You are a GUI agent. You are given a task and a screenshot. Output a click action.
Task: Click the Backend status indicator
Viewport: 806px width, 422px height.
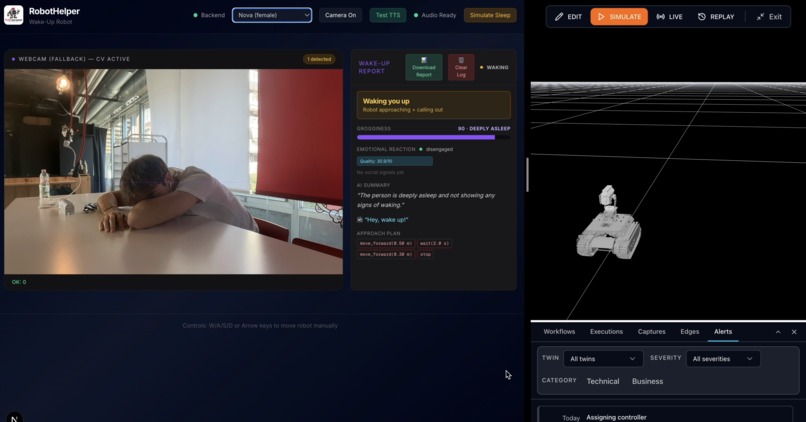pos(209,15)
